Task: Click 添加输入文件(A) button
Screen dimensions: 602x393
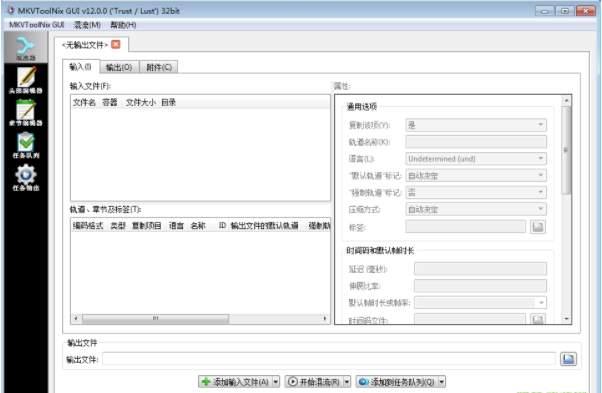Action: coord(235,381)
